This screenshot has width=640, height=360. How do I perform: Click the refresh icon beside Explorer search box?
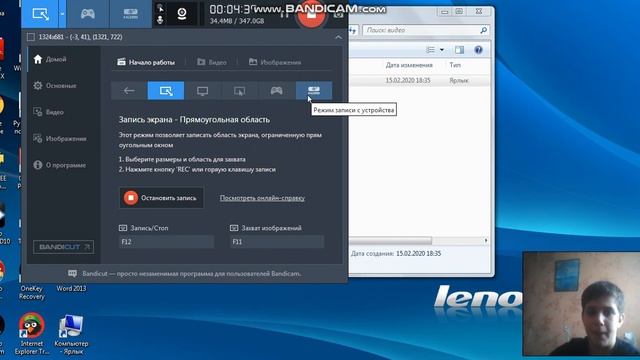pos(353,30)
